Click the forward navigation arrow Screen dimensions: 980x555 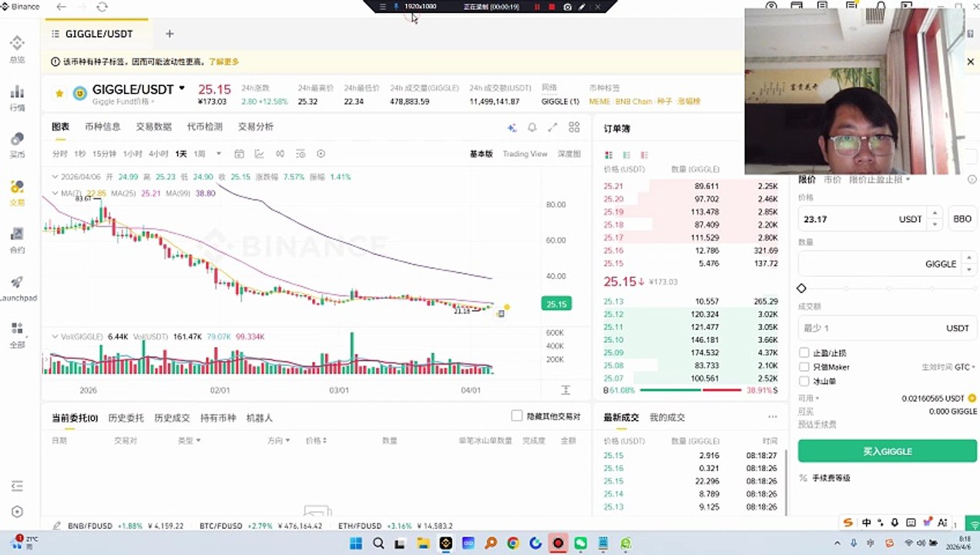click(82, 7)
